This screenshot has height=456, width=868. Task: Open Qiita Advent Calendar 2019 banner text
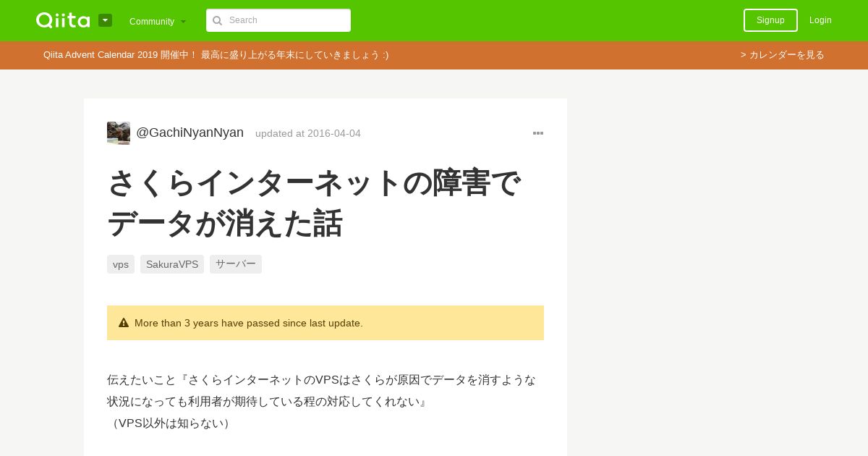pyautogui.click(x=216, y=55)
